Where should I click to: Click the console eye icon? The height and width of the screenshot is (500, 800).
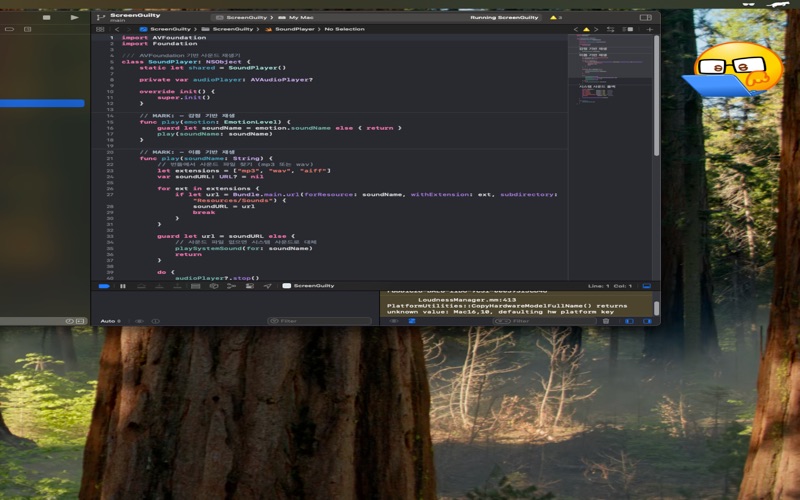point(394,321)
